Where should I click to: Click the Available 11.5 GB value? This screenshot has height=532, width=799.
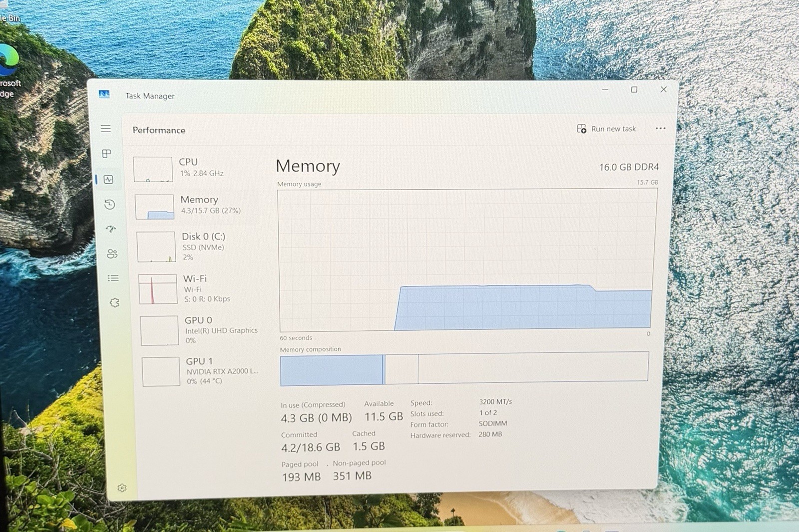pos(384,416)
